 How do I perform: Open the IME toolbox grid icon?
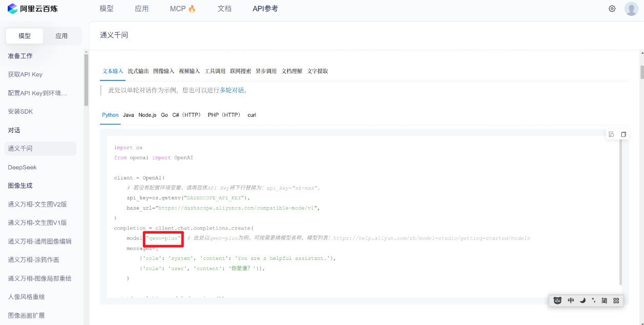(x=616, y=301)
